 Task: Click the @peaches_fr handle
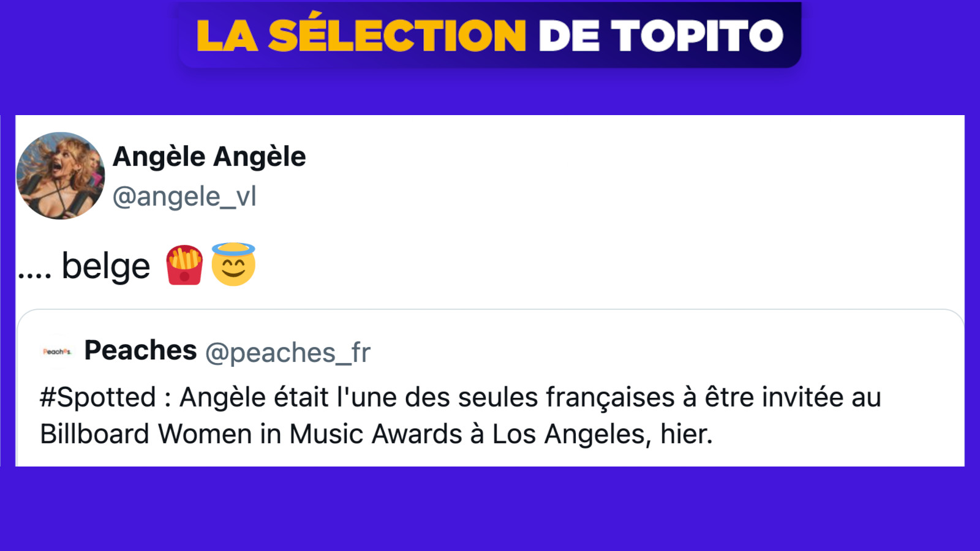pyautogui.click(x=288, y=353)
